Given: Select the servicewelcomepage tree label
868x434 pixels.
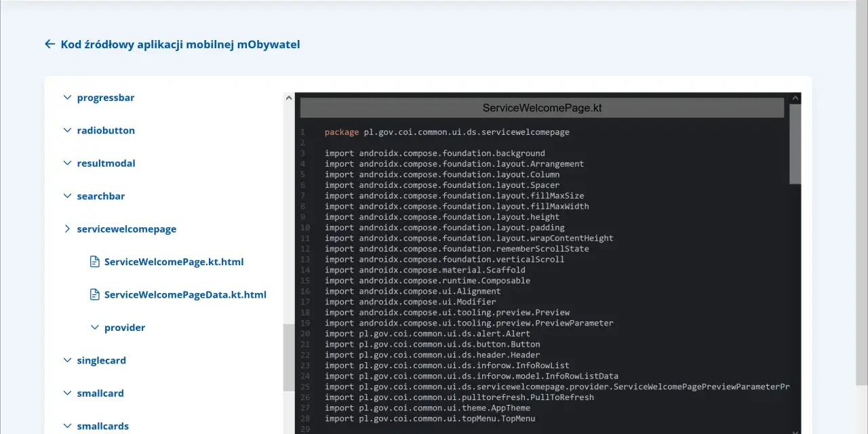Looking at the screenshot, I should click(x=127, y=229).
